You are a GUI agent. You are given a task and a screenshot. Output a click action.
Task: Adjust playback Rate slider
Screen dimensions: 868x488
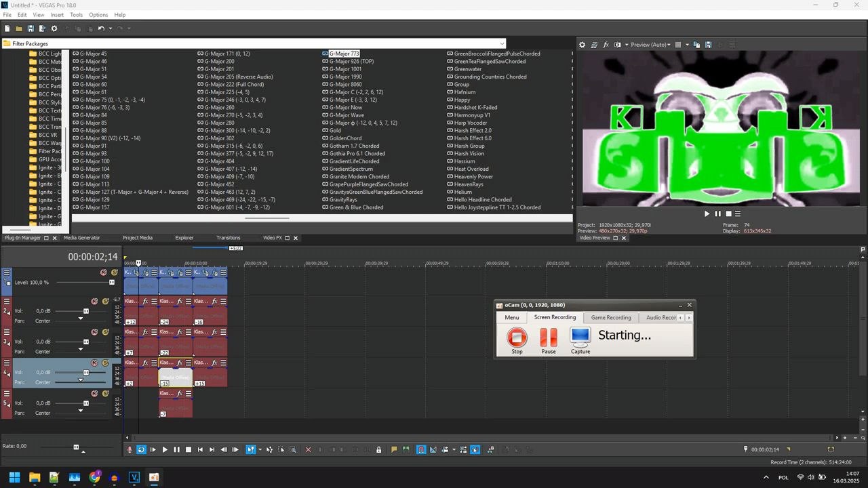click(76, 447)
